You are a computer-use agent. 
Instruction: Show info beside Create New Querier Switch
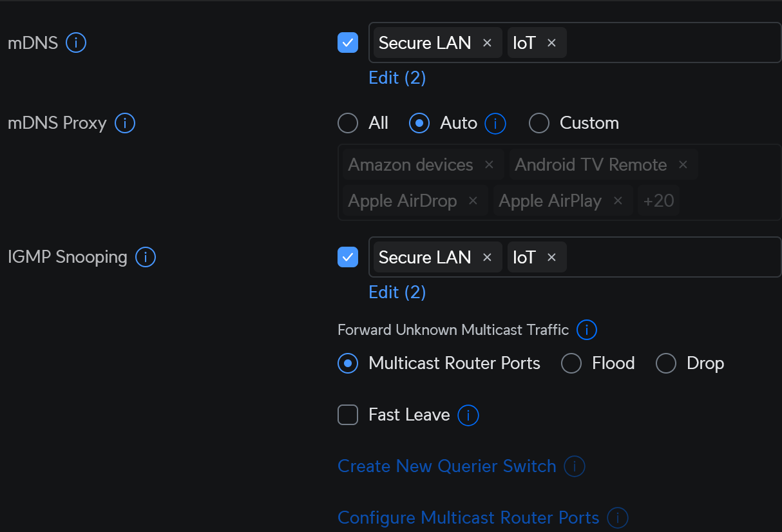tap(575, 466)
